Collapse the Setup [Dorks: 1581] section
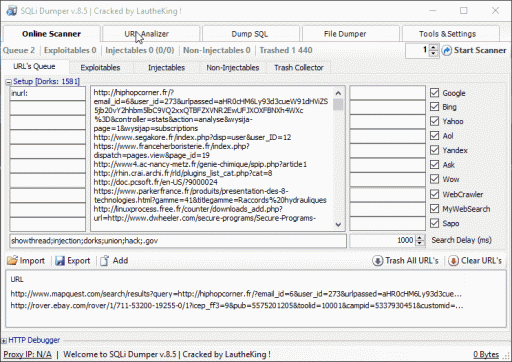512x362 pixels. coord(9,82)
